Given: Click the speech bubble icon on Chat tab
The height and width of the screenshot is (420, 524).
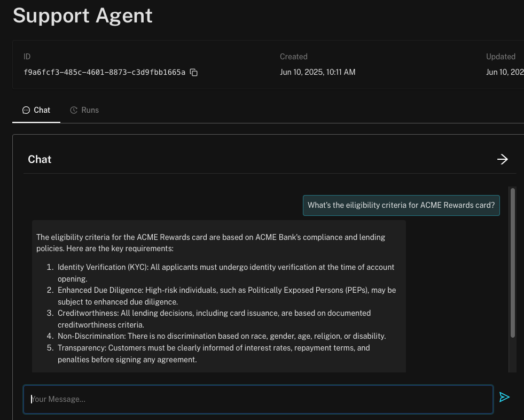Looking at the screenshot, I should pyautogui.click(x=26, y=110).
